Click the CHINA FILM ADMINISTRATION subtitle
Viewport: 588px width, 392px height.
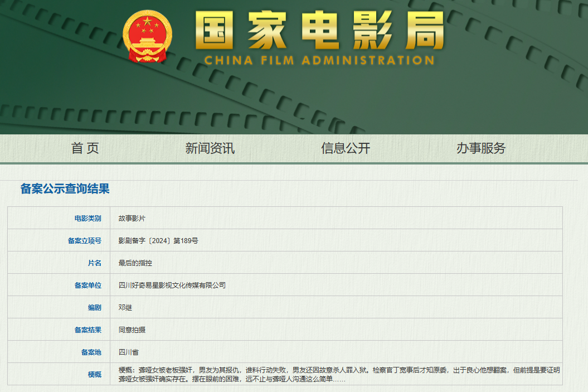point(319,60)
